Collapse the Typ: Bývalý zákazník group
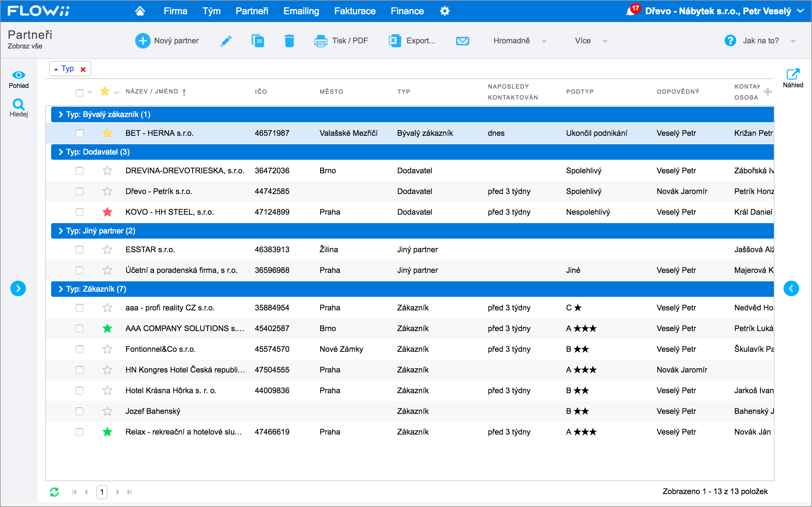The image size is (812, 507). [x=61, y=114]
